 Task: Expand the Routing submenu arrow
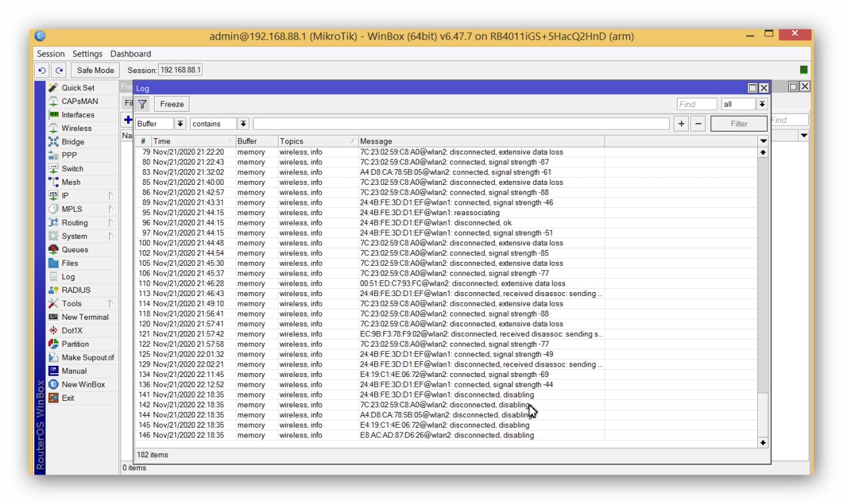coord(111,222)
